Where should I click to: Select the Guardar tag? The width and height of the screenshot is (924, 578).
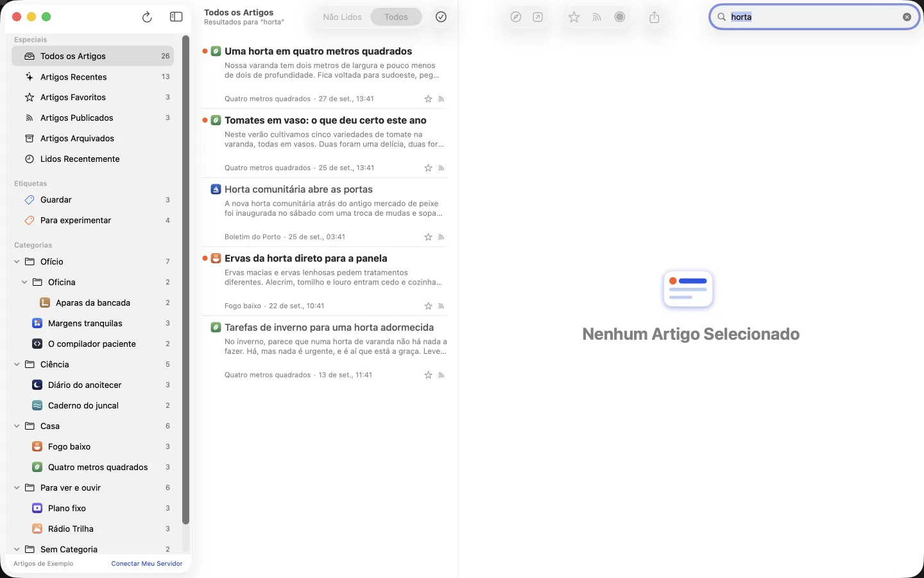93,200
